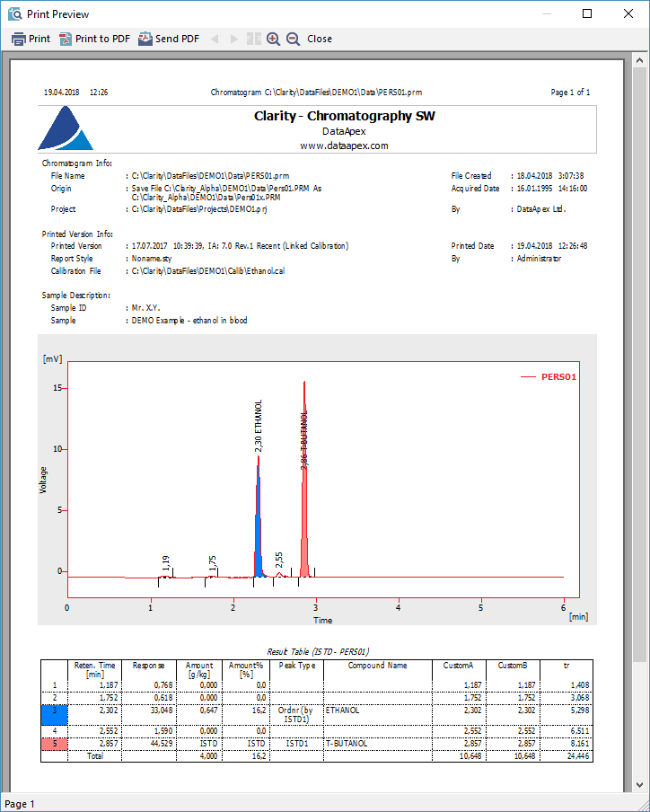
Task: Maximize the Print Preview window
Action: pyautogui.click(x=587, y=13)
